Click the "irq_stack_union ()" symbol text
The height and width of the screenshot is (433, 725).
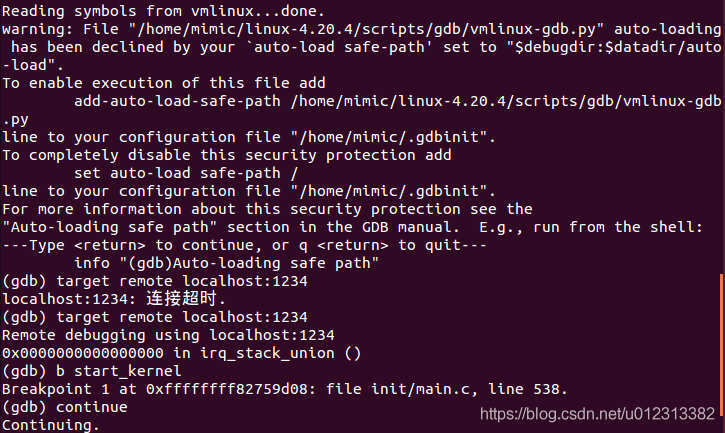click(280, 353)
